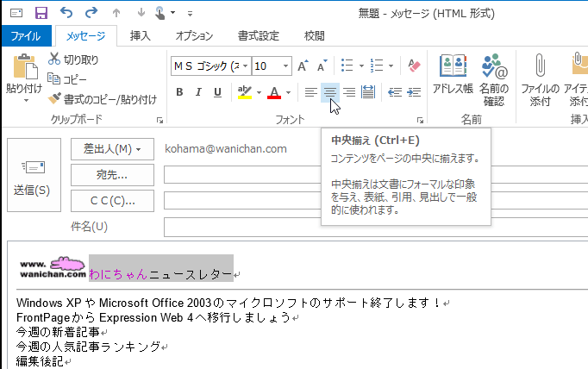Click the Save icon in quick access toolbar
Screen dimensions: 588x369
[x=41, y=13]
